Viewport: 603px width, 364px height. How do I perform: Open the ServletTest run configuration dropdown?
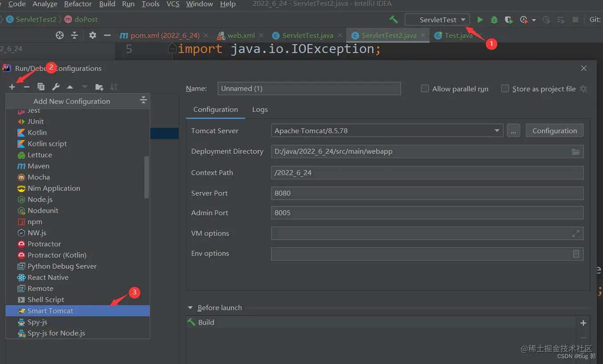pos(437,20)
